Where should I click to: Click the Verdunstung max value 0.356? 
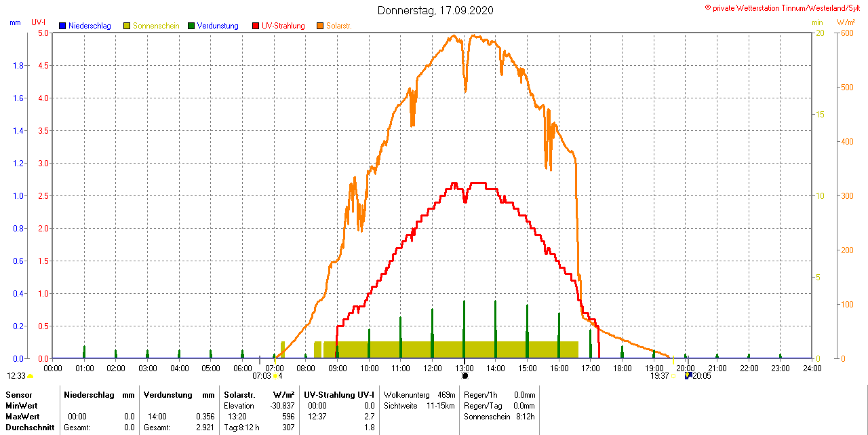[x=205, y=416]
